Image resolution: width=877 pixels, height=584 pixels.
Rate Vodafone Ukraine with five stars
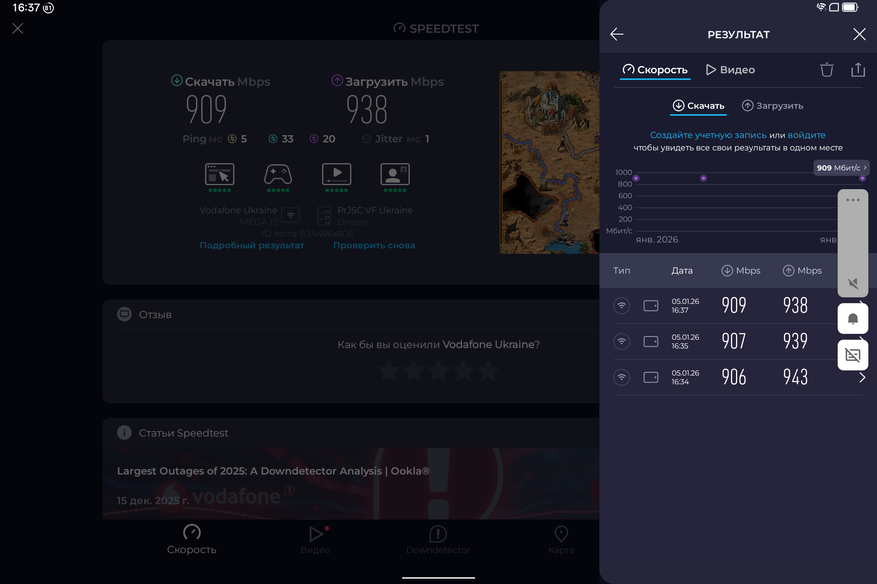(488, 370)
